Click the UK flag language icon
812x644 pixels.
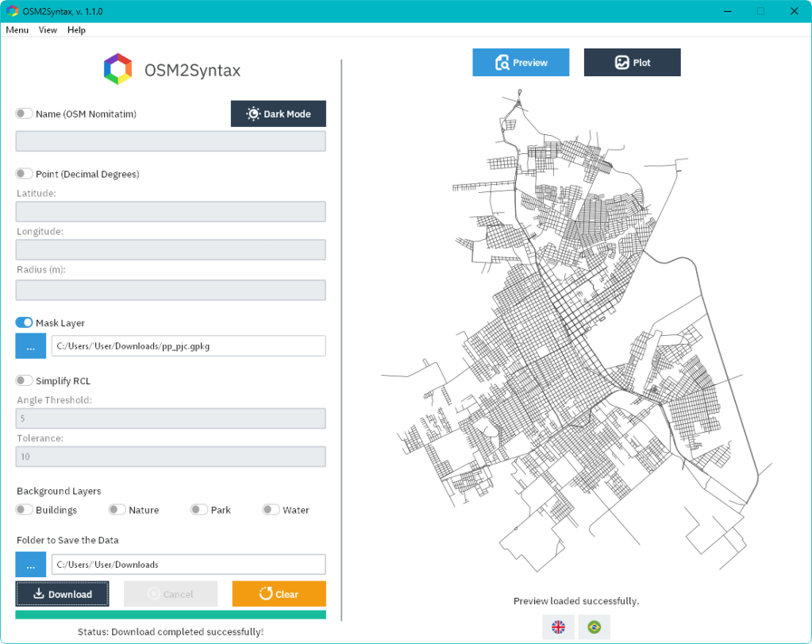point(558,627)
